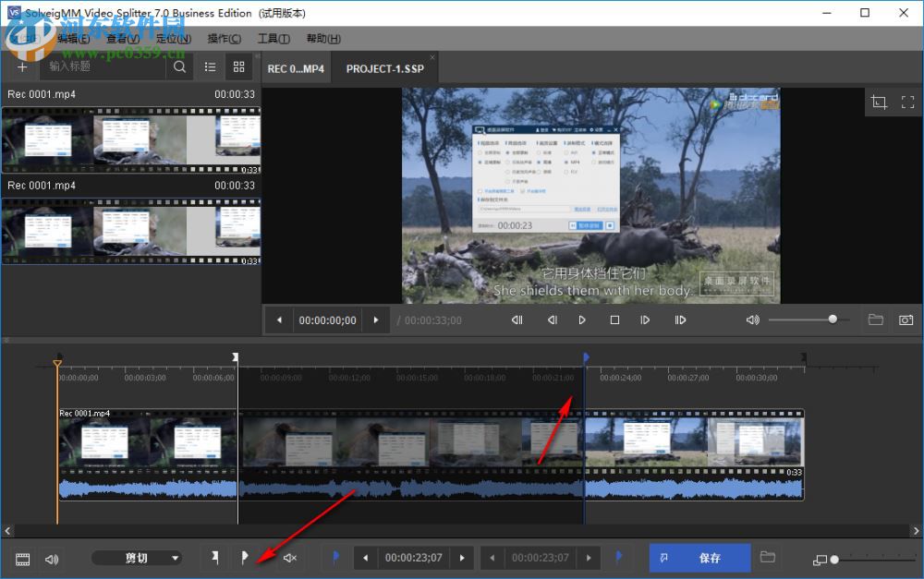Open the storyboard editor icon at bottom left
Image resolution: width=924 pixels, height=579 pixels.
point(23,558)
